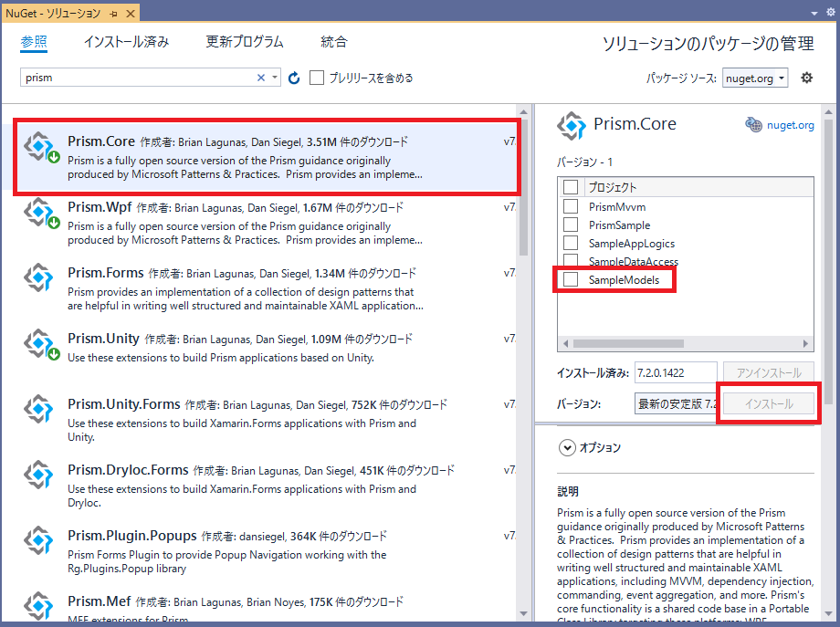840x627 pixels.
Task: Click the installed version field 7.2.0.1422
Action: click(x=676, y=372)
